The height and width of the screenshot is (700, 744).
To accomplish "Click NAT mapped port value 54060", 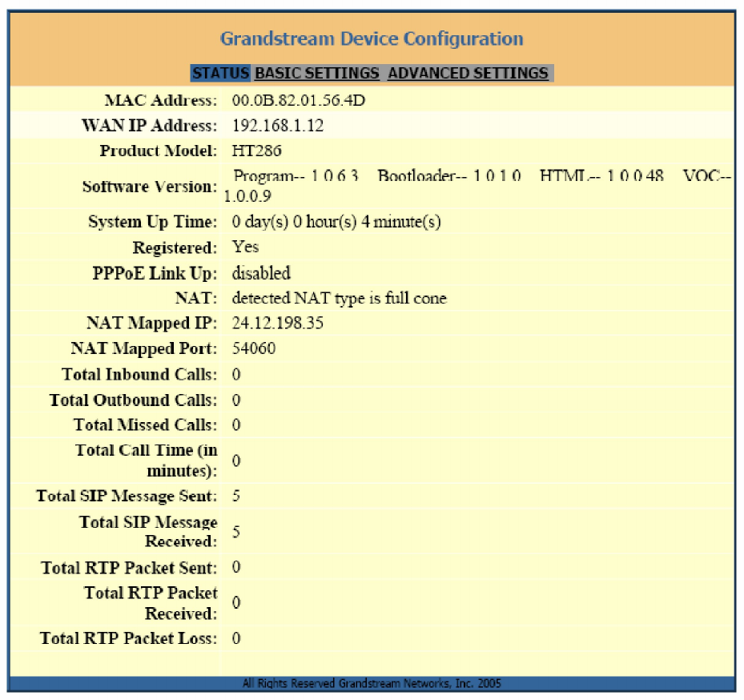I will (253, 348).
